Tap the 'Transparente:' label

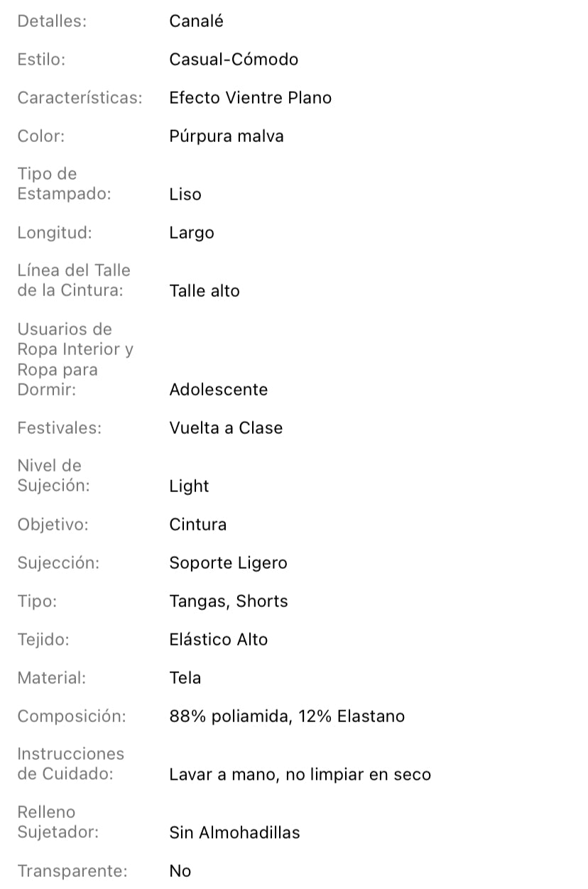[x=72, y=871]
